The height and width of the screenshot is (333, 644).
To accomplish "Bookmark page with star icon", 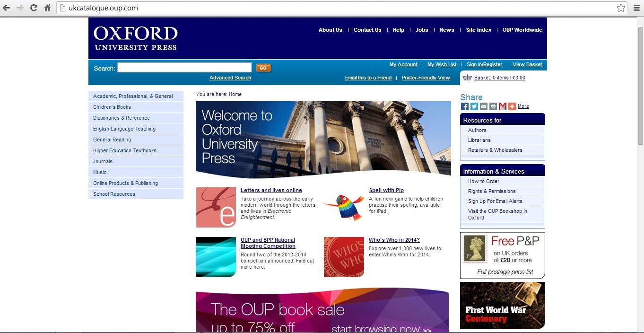I will point(621,8).
